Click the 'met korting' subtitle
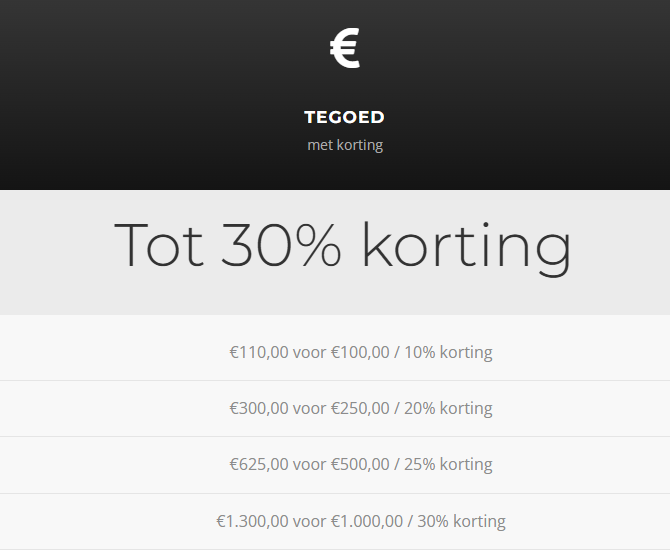The width and height of the screenshot is (670, 550). [344, 145]
